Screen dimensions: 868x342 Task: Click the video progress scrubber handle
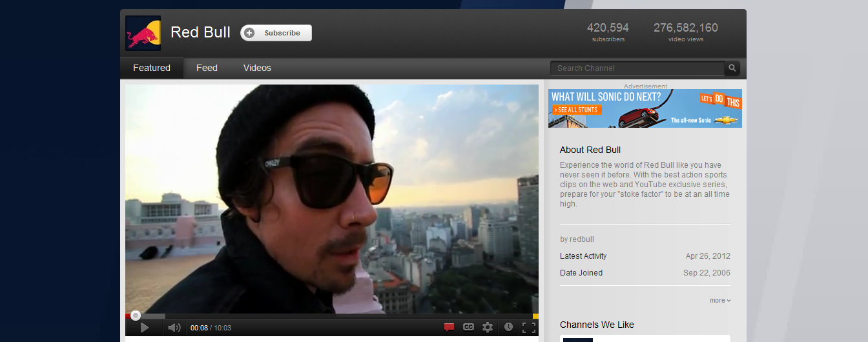click(x=135, y=316)
